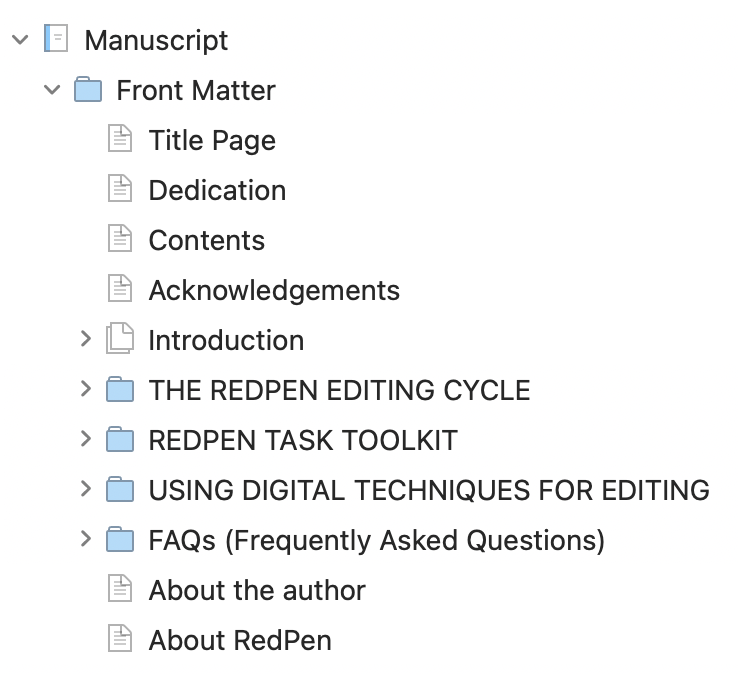Screen dimensions: 738x674
Task: Expand the Introduction item
Action: [x=86, y=339]
